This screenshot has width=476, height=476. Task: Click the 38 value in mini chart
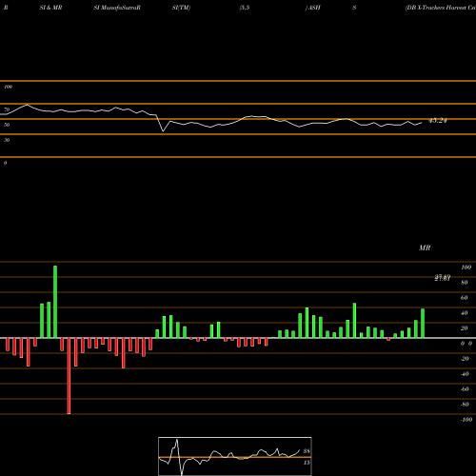307,451
